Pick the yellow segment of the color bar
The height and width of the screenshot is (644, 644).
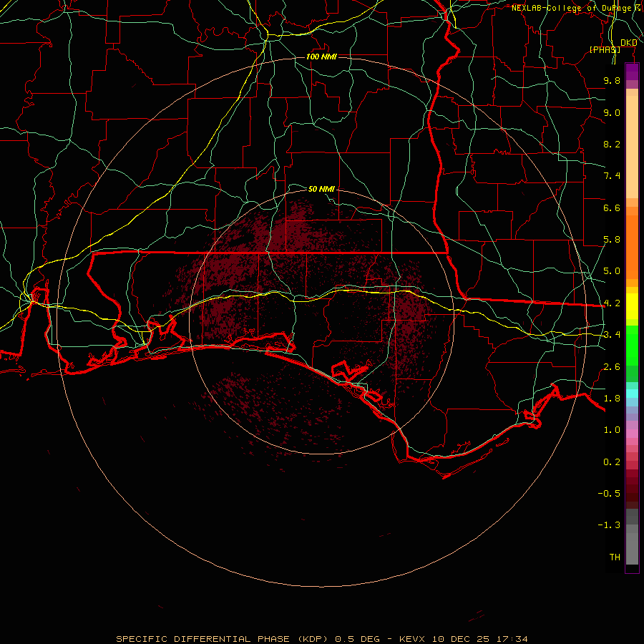[632, 306]
